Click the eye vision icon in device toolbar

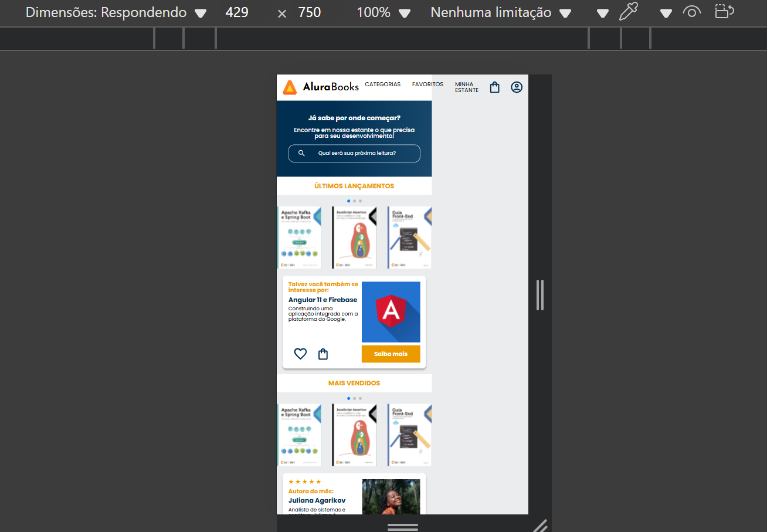coord(692,12)
